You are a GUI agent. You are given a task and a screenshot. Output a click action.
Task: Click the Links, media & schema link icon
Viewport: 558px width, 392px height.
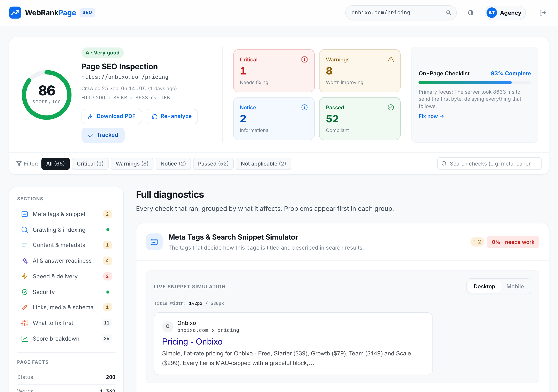click(x=25, y=307)
